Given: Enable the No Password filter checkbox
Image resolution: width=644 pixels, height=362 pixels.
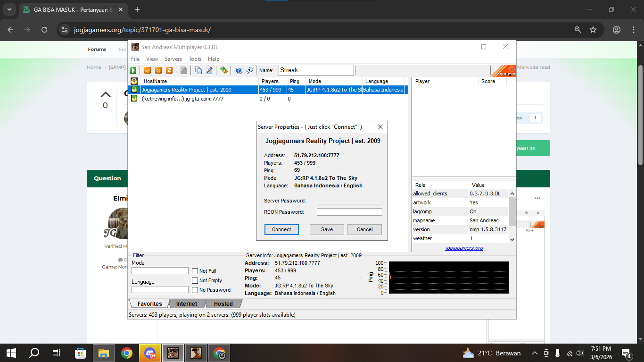Looking at the screenshot, I should click(195, 290).
